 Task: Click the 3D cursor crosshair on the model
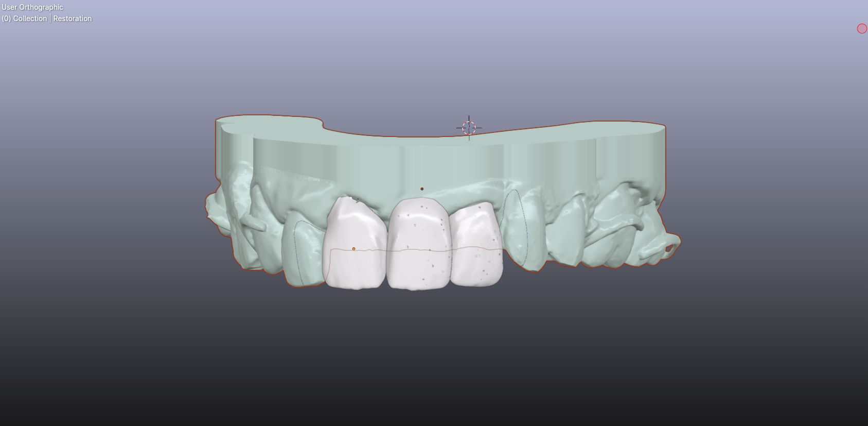[x=469, y=128]
